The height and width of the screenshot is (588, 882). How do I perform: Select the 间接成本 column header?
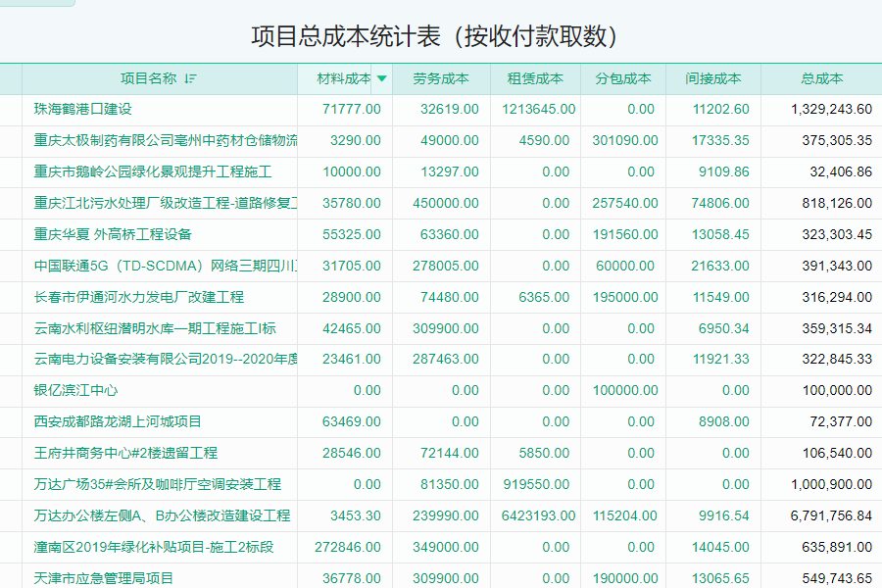tap(712, 78)
